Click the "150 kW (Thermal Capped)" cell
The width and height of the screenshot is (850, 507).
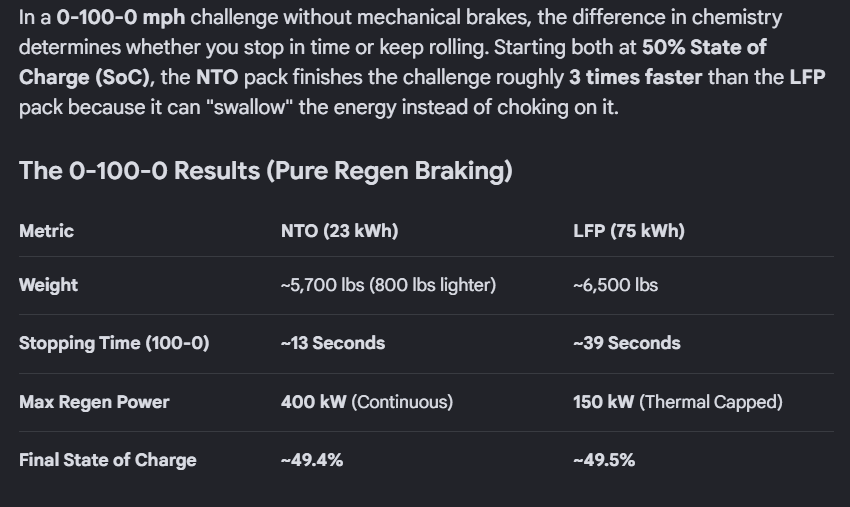point(677,402)
